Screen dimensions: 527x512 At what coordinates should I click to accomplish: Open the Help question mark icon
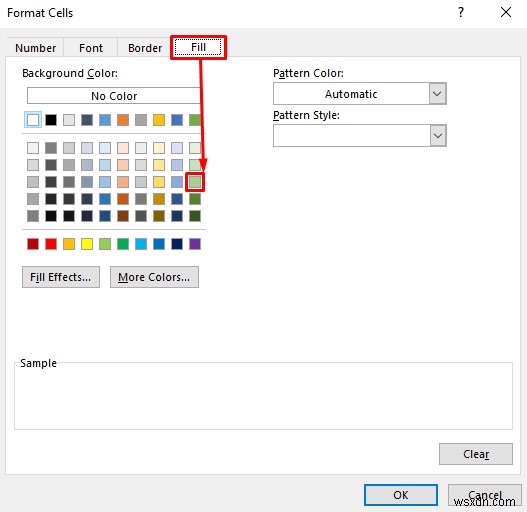[x=461, y=12]
